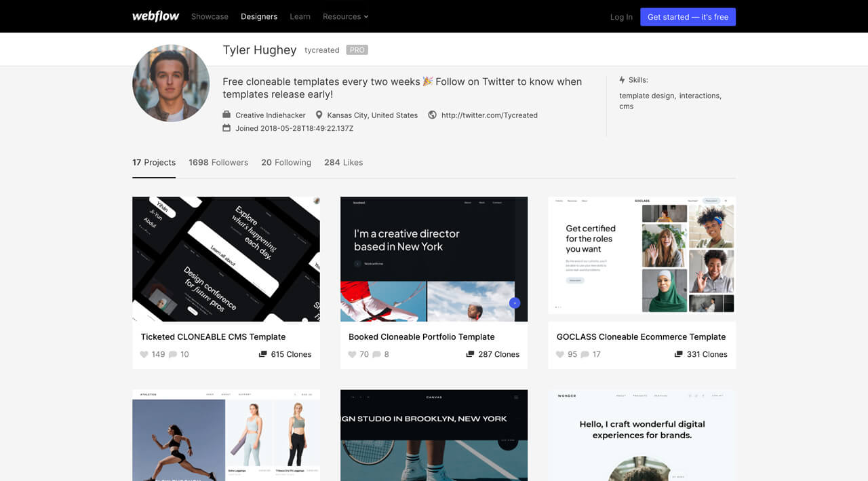Click clone icon for 615 Clones
Viewport: 868px width, 481px height.
click(262, 354)
